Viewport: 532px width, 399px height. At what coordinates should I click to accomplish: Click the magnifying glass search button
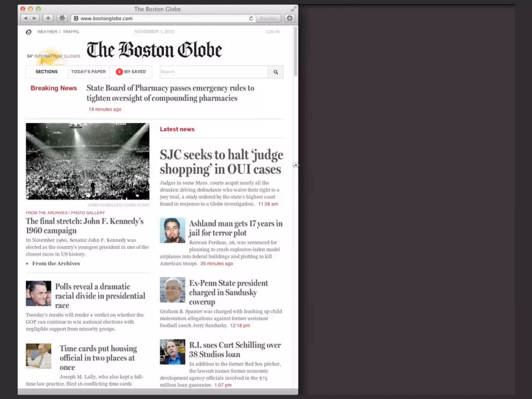point(276,72)
